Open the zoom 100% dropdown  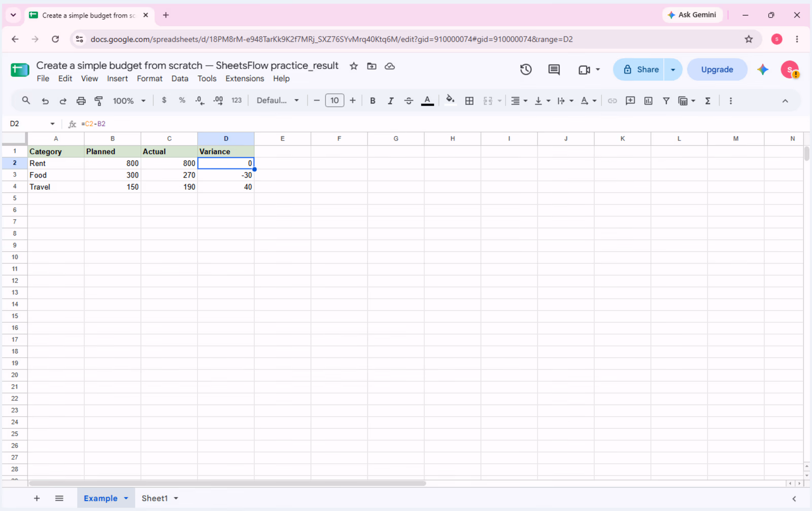pos(129,101)
